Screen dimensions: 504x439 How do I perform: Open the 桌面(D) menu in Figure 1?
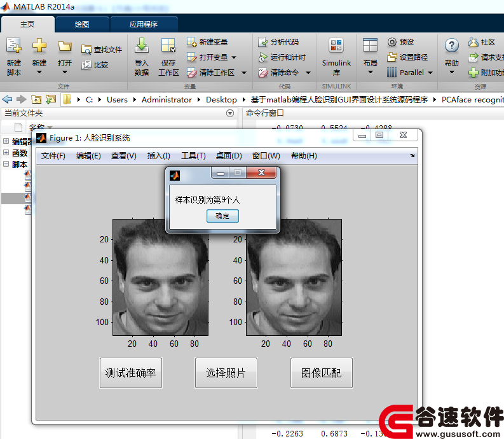pos(229,156)
